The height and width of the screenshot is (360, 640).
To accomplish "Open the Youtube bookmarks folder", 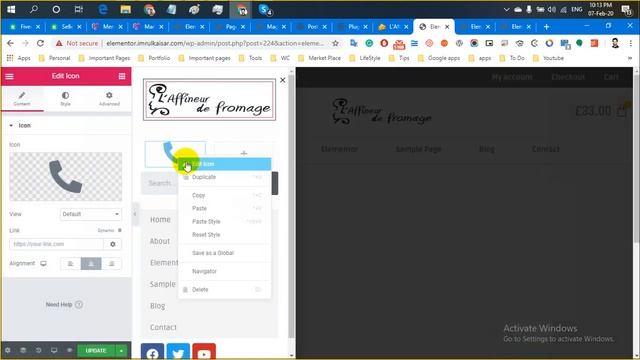I will (x=549, y=58).
